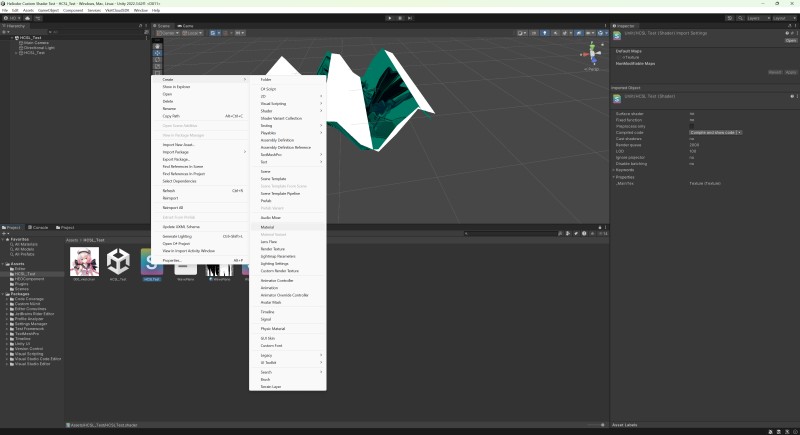Click the Pause button in the toolbar
This screenshot has height=435, width=800.
click(400, 18)
